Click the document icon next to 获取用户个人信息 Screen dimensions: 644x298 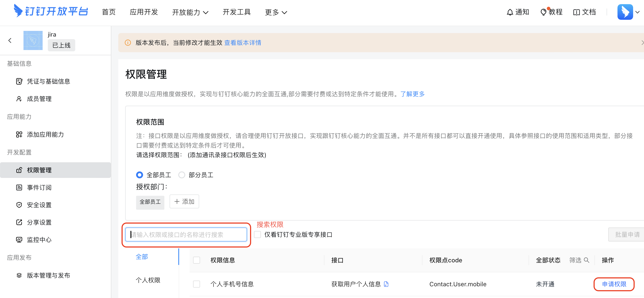(x=386, y=284)
